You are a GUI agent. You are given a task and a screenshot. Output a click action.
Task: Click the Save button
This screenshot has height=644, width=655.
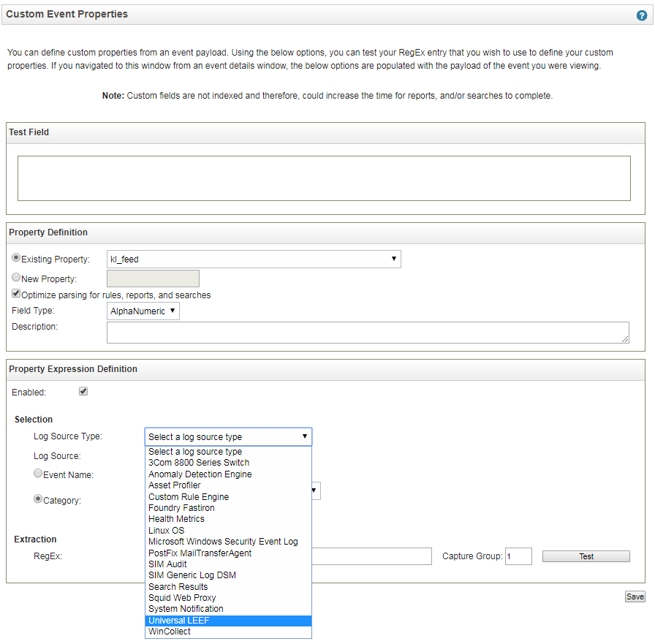click(x=635, y=596)
